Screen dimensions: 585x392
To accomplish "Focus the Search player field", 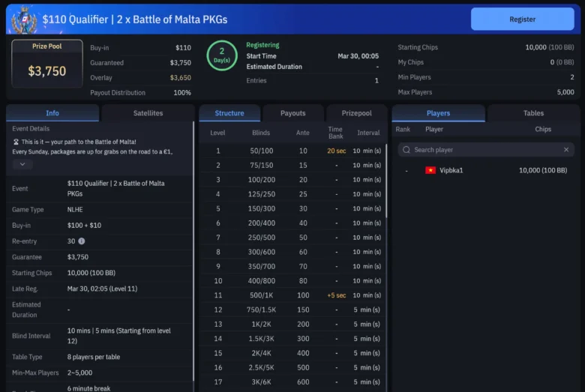I will 486,150.
